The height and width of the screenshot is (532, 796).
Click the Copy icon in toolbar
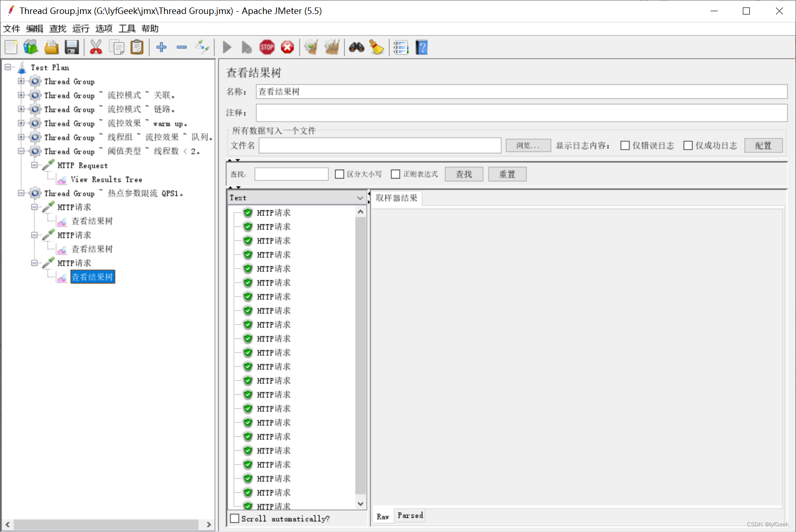(117, 47)
